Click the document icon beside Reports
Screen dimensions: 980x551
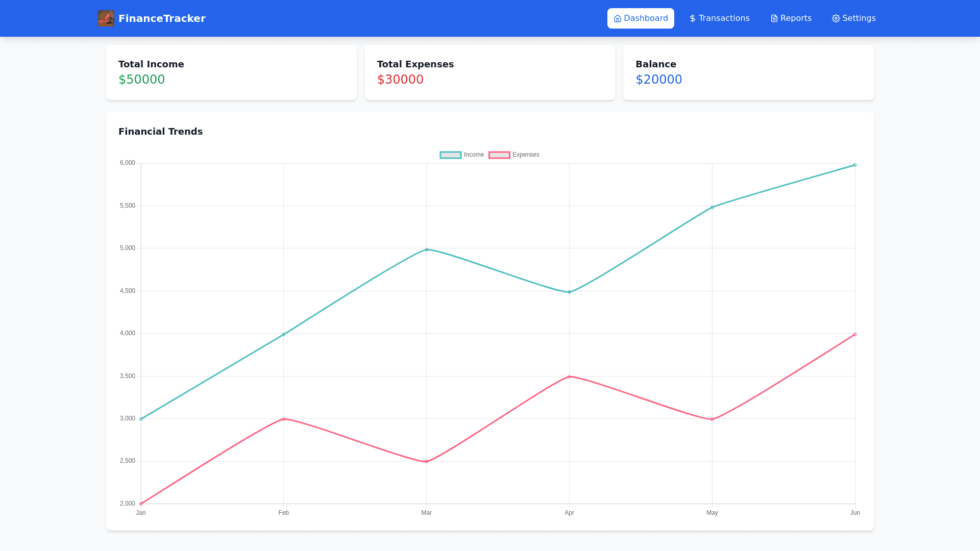click(774, 18)
